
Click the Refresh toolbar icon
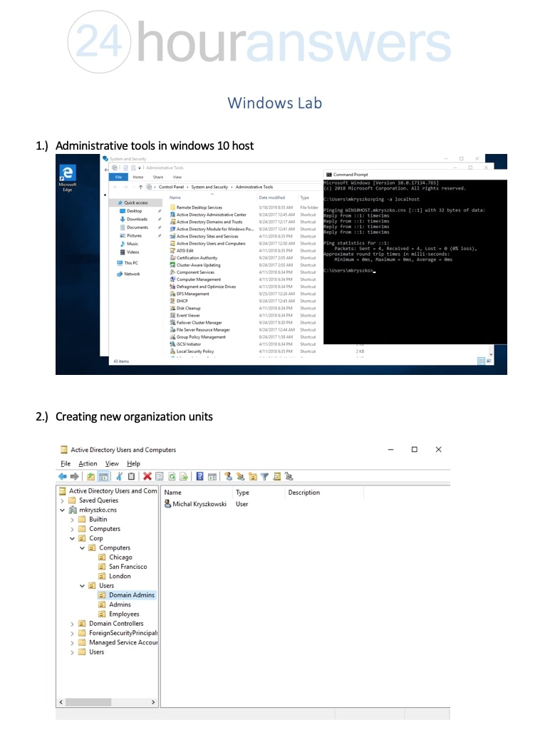[172, 477]
